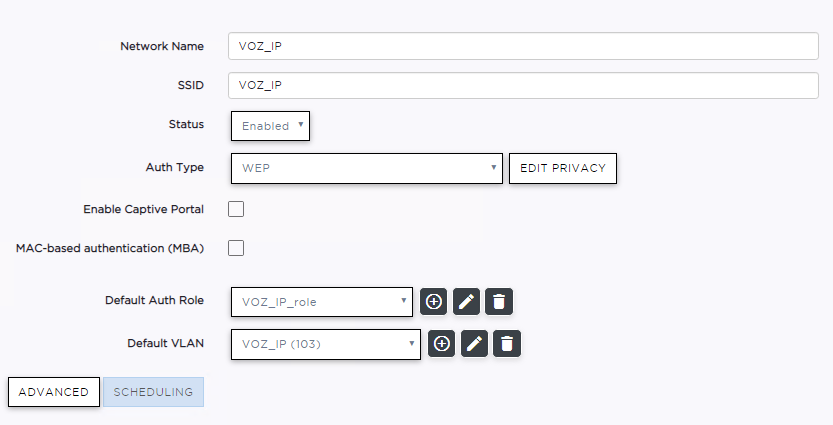
Task: Switch to the Scheduling section
Action: click(x=154, y=392)
